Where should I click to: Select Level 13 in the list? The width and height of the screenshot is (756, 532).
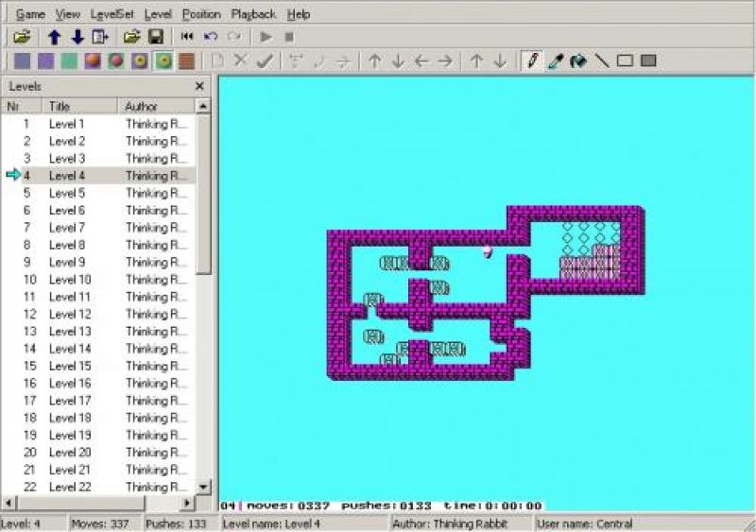coord(98,332)
